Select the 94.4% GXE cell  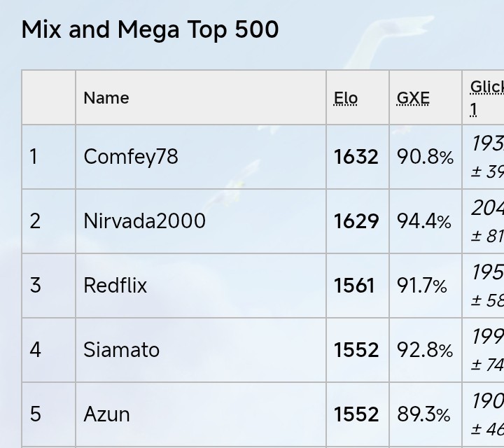[424, 221]
